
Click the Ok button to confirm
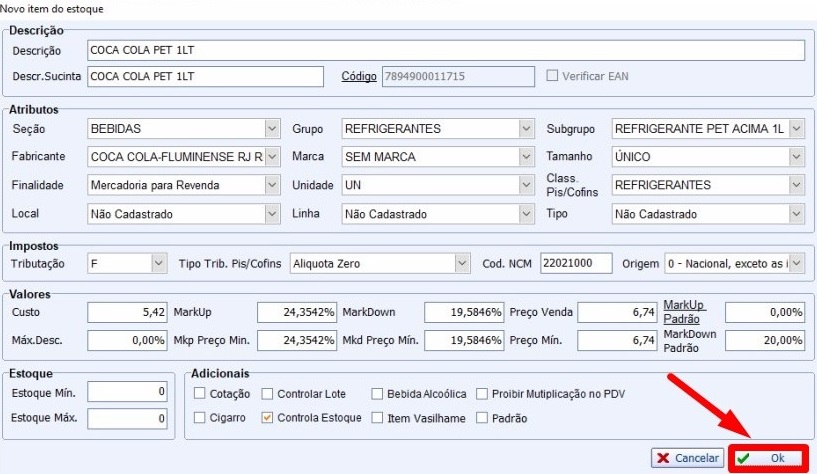point(768,457)
